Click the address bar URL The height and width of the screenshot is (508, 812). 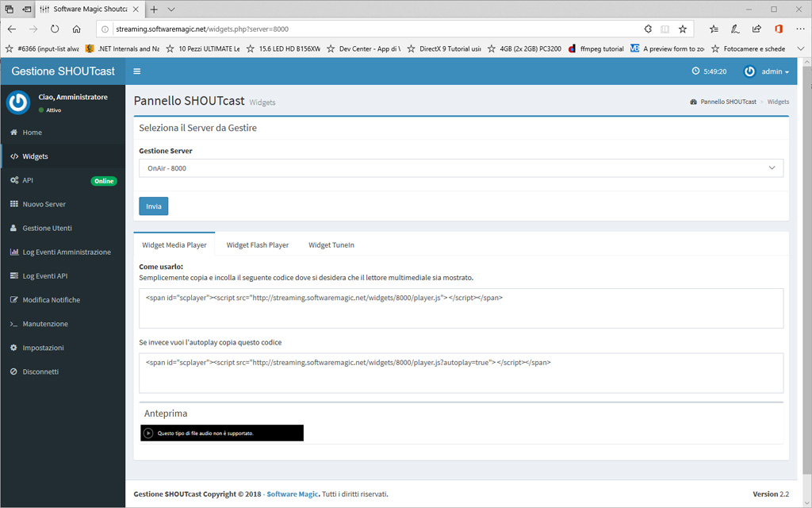click(x=202, y=29)
